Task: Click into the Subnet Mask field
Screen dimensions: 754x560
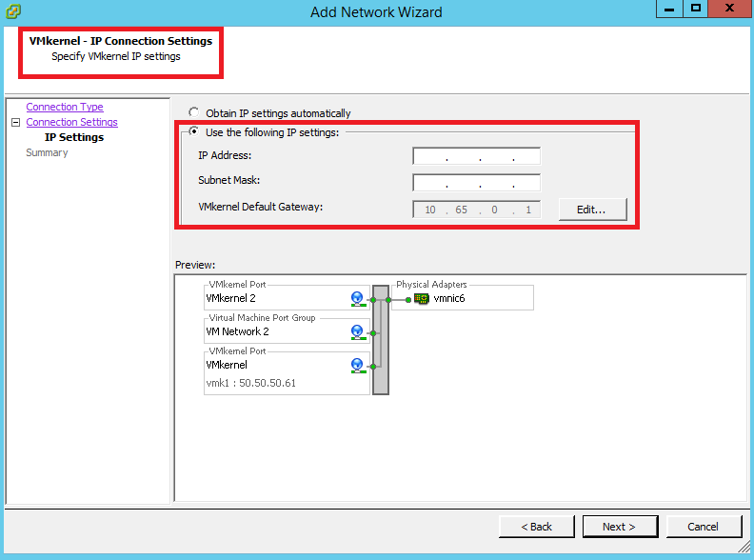Action: (x=476, y=183)
